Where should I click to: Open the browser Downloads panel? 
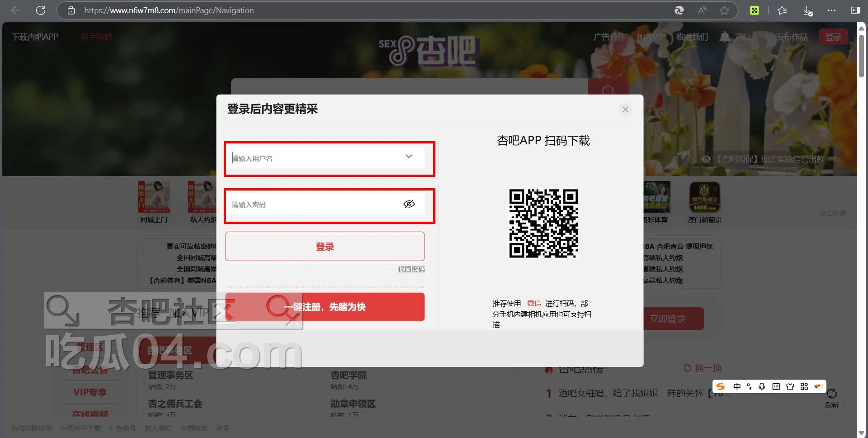(808, 10)
